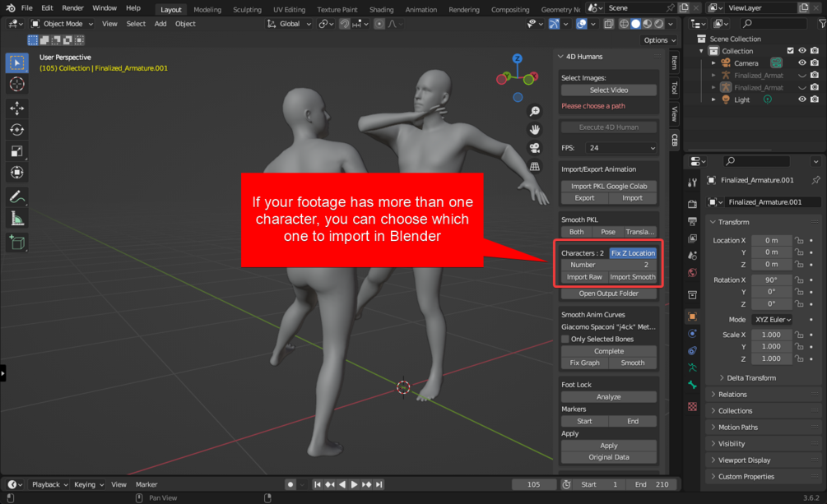Toggle camera view icon in viewport
The width and height of the screenshot is (827, 504).
click(x=534, y=148)
